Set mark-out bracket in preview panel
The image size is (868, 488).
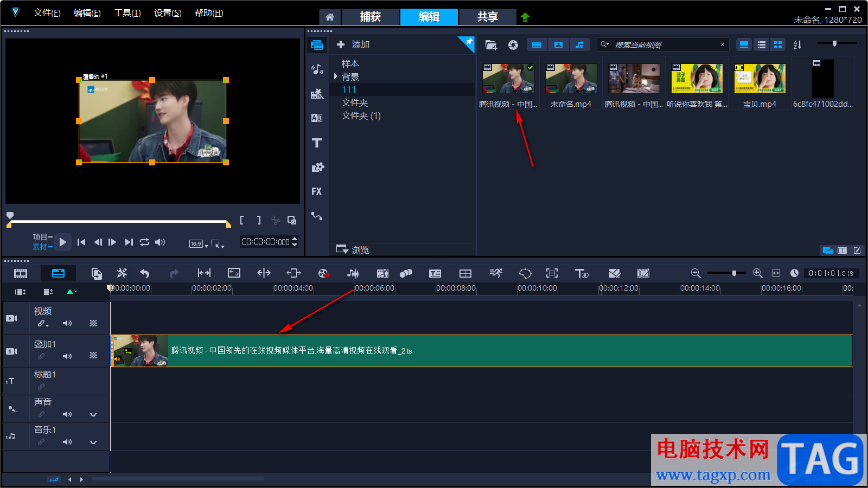259,220
